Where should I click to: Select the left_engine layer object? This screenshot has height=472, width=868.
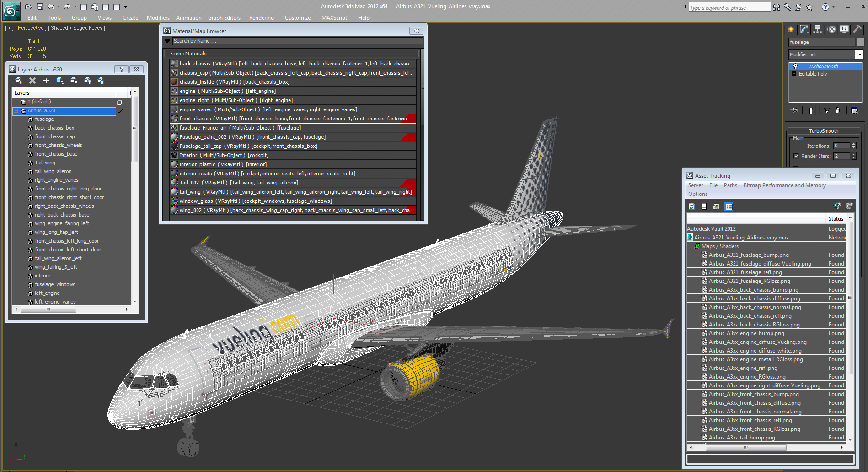pos(47,293)
